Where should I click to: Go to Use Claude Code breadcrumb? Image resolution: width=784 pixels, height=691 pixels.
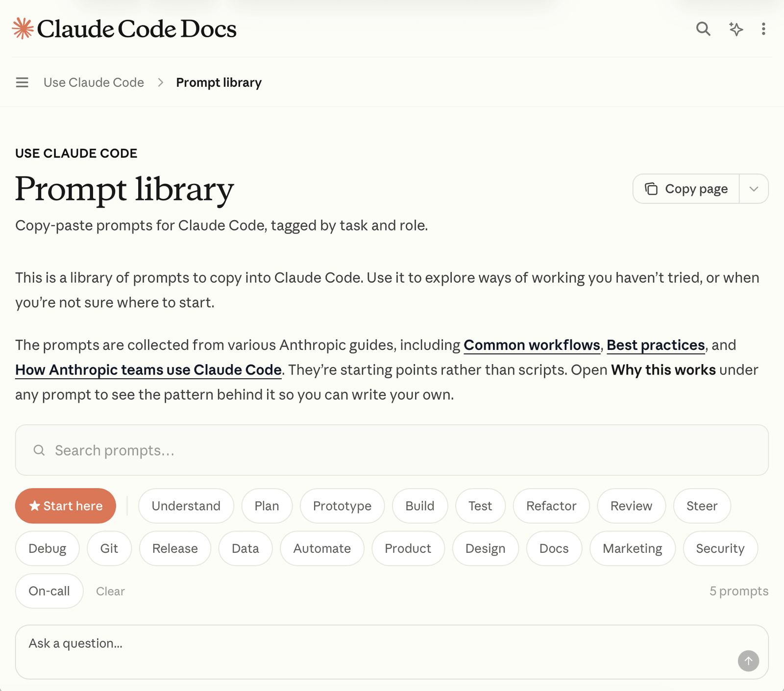pyautogui.click(x=94, y=82)
